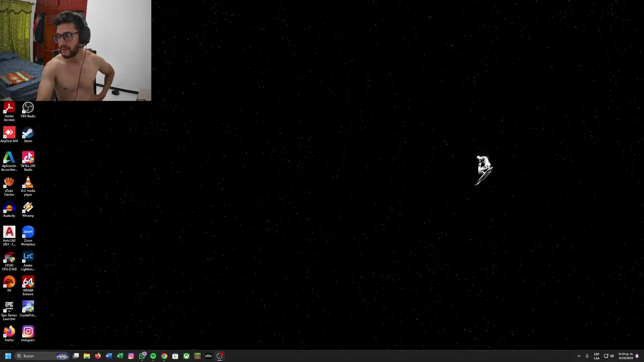Select the VLC media player icon
Screen dimensions: 644x362
[28, 187]
